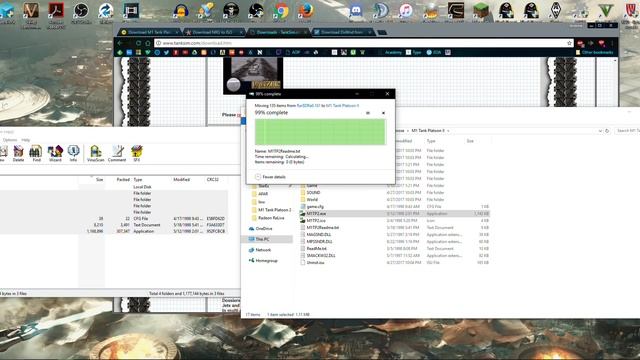Screen dimensions: 640x360
Task: Select OneDrive in Explorer sidebar
Action: pos(260,229)
